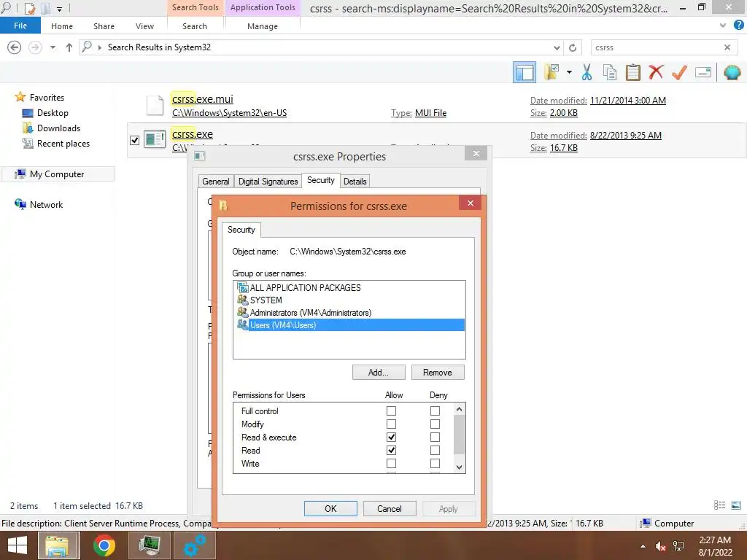Check Allow for Full control

point(391,411)
